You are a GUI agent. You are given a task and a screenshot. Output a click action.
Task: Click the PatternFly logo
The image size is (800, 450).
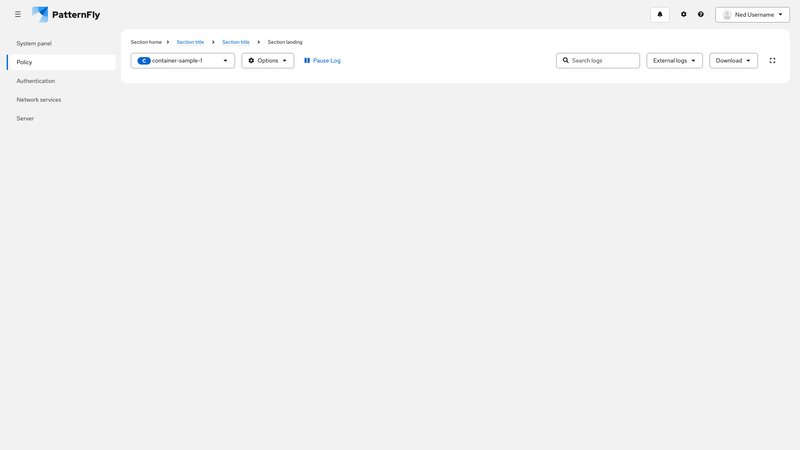(66, 14)
